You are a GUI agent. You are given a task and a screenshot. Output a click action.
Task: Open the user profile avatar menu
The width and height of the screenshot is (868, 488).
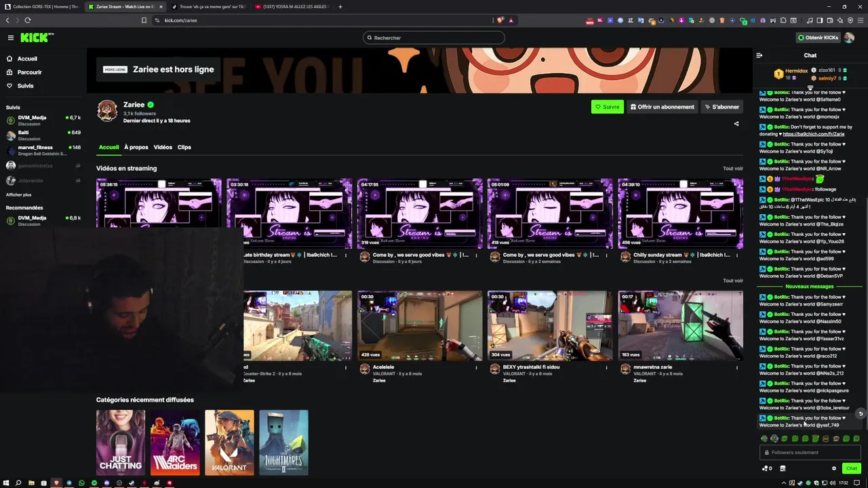point(849,38)
